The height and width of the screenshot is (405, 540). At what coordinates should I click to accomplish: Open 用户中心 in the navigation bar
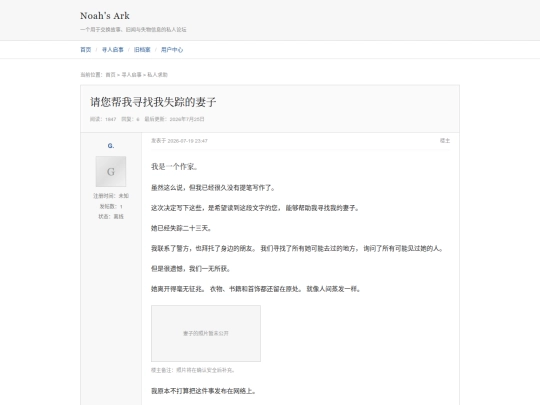[172, 50]
